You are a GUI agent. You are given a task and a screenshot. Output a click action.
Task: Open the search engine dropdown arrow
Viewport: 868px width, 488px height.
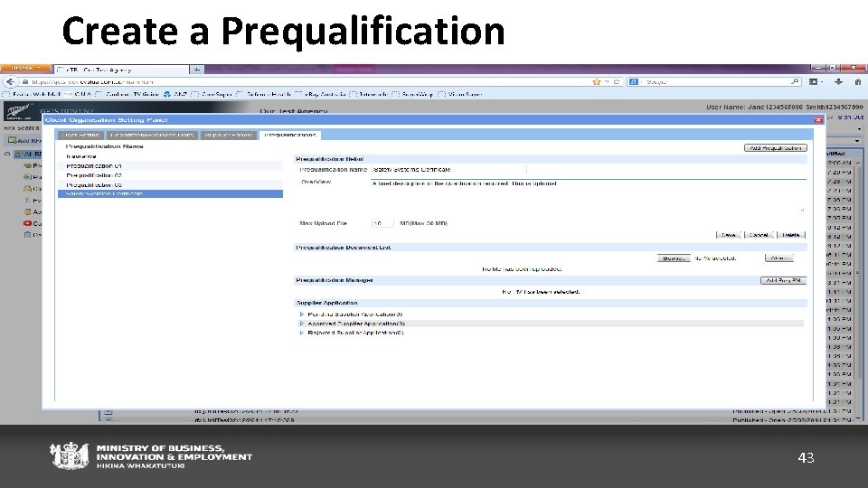tap(640, 82)
